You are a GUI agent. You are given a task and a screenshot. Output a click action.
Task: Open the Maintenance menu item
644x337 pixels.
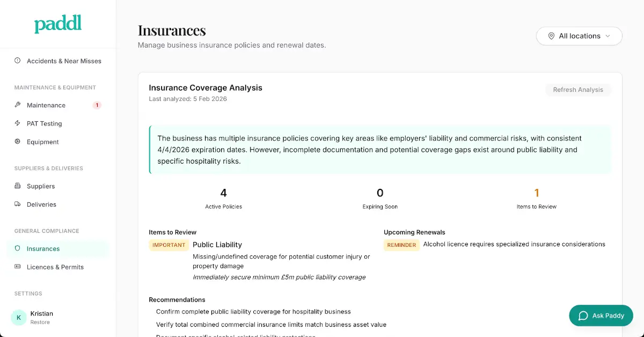pyautogui.click(x=58, y=105)
